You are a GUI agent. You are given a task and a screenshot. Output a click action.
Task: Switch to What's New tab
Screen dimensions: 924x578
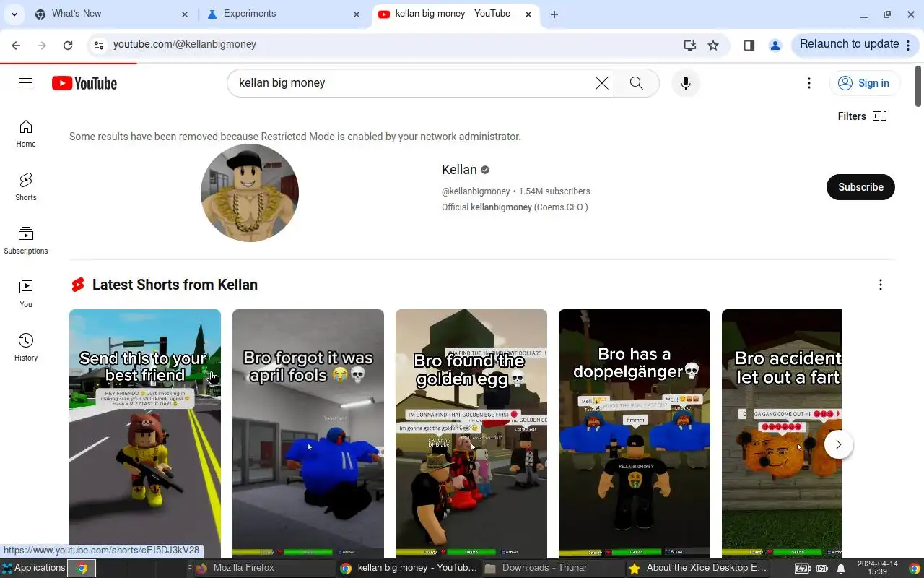point(112,14)
